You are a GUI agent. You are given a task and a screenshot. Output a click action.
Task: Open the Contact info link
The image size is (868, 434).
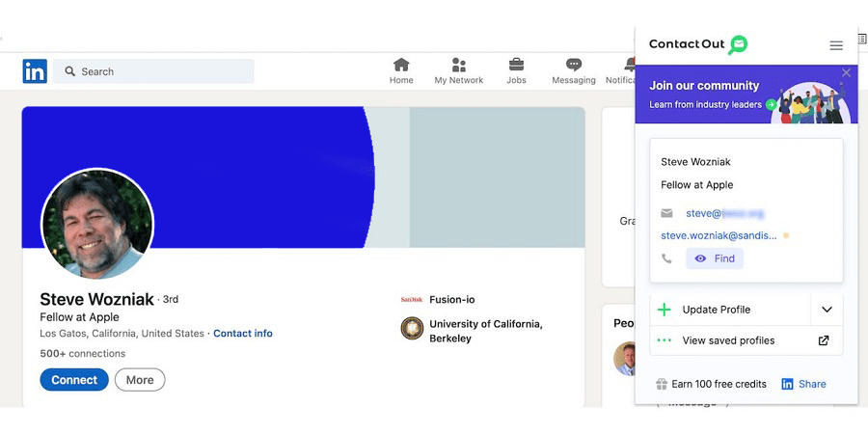[243, 334]
